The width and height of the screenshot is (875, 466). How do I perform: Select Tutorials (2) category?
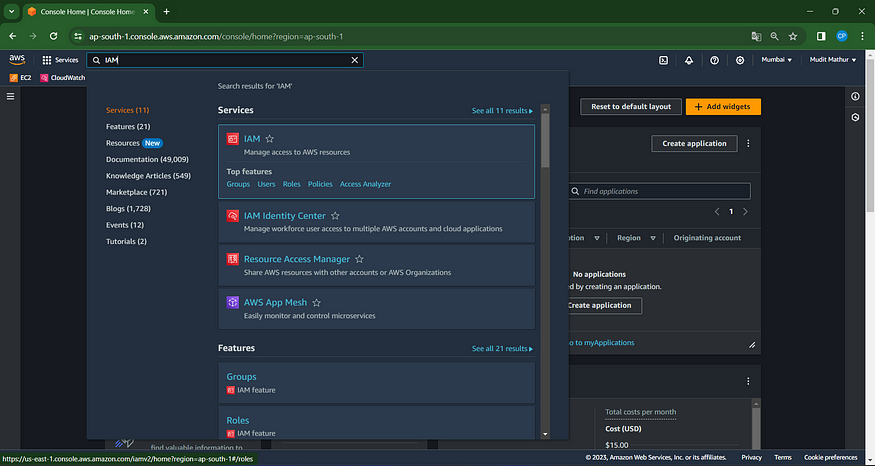coord(126,241)
